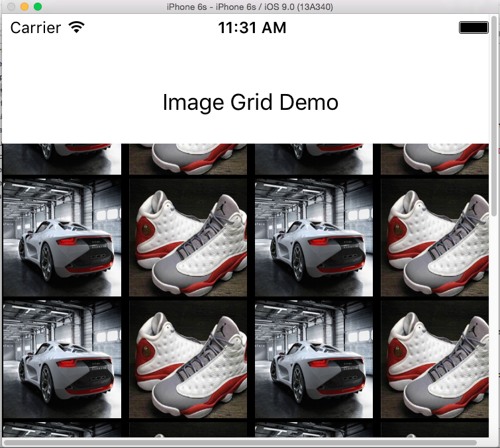Screen dimensions: 500x448
Task: Click the 'Image Grid Demo' heading
Action: [x=250, y=103]
